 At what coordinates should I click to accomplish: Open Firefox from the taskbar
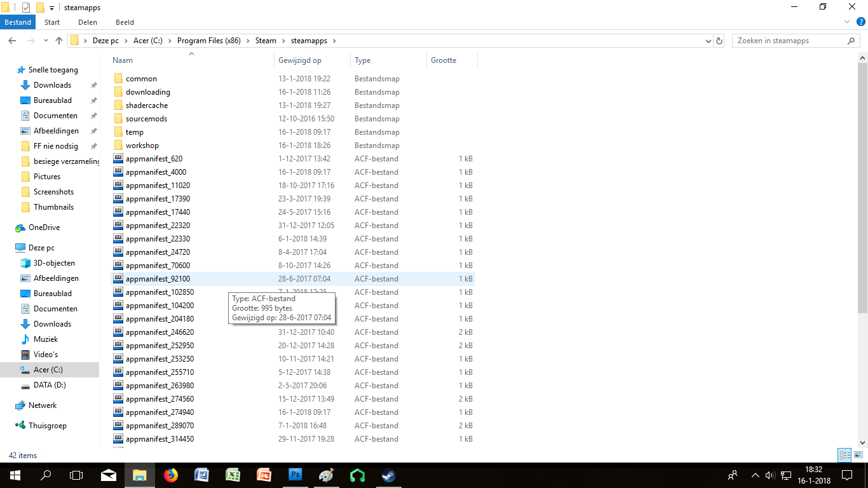coord(170,475)
